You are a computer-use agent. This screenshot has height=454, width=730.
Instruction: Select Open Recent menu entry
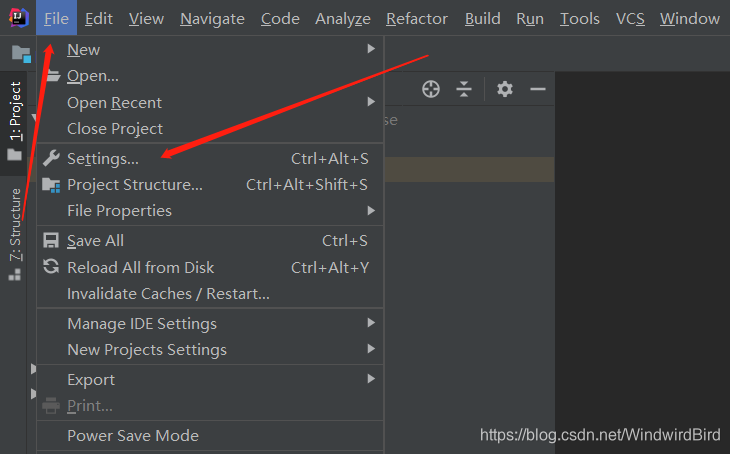(210, 102)
